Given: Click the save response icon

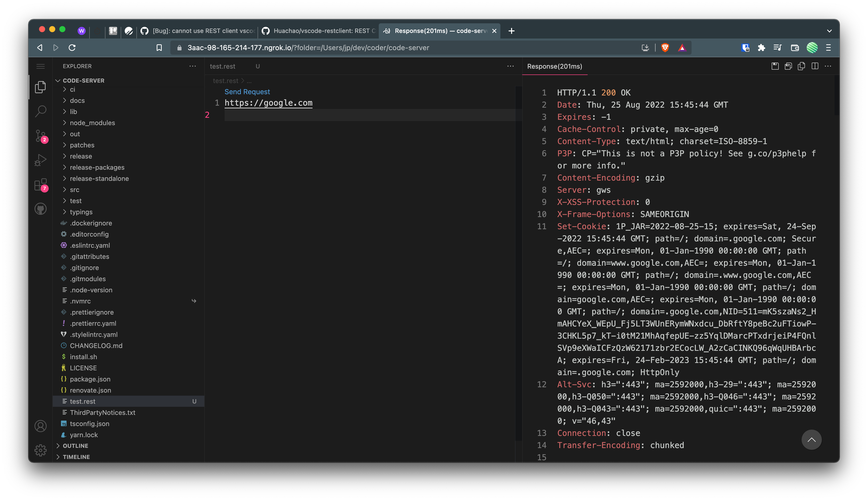Looking at the screenshot, I should pyautogui.click(x=775, y=66).
